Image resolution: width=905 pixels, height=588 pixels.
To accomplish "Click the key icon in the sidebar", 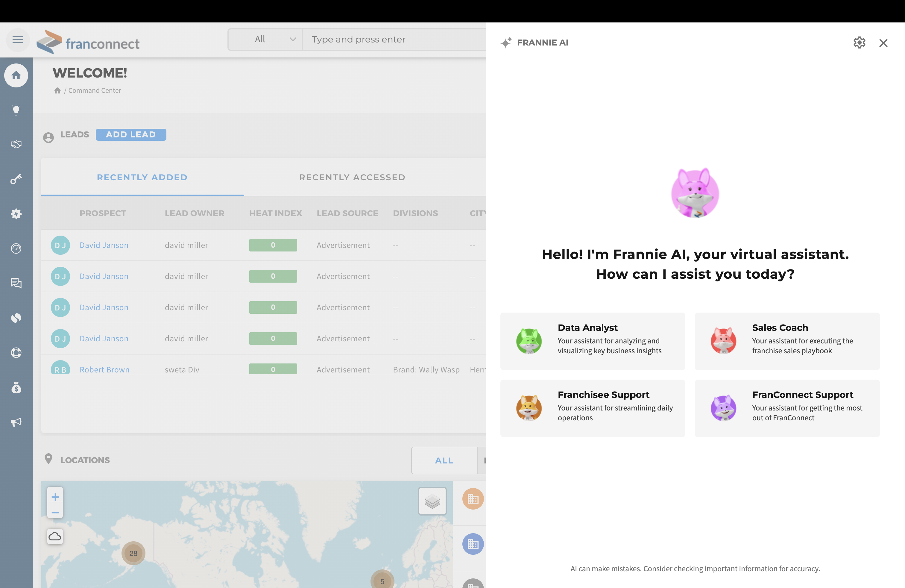I will point(16,179).
